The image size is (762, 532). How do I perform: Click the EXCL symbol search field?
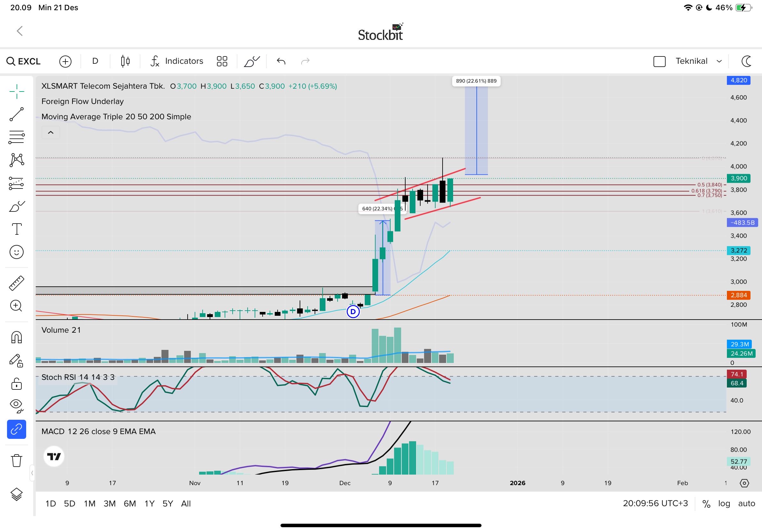(24, 61)
